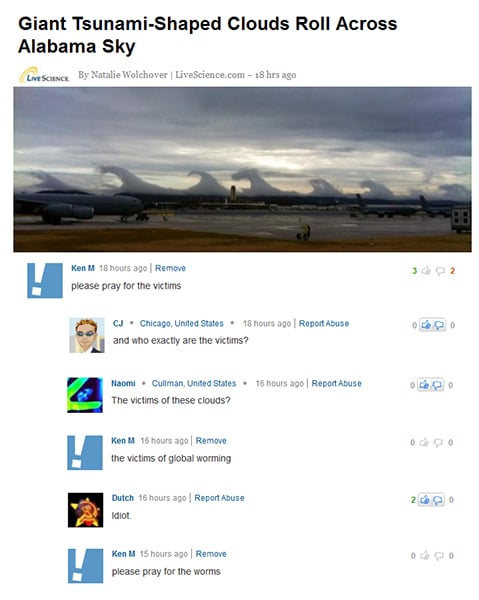Open CJ's Chicago, United States location link

(181, 323)
